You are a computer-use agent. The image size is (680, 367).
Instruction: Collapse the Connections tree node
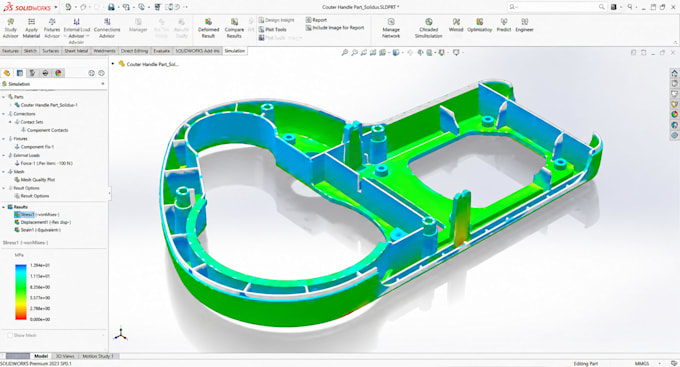coord(4,114)
